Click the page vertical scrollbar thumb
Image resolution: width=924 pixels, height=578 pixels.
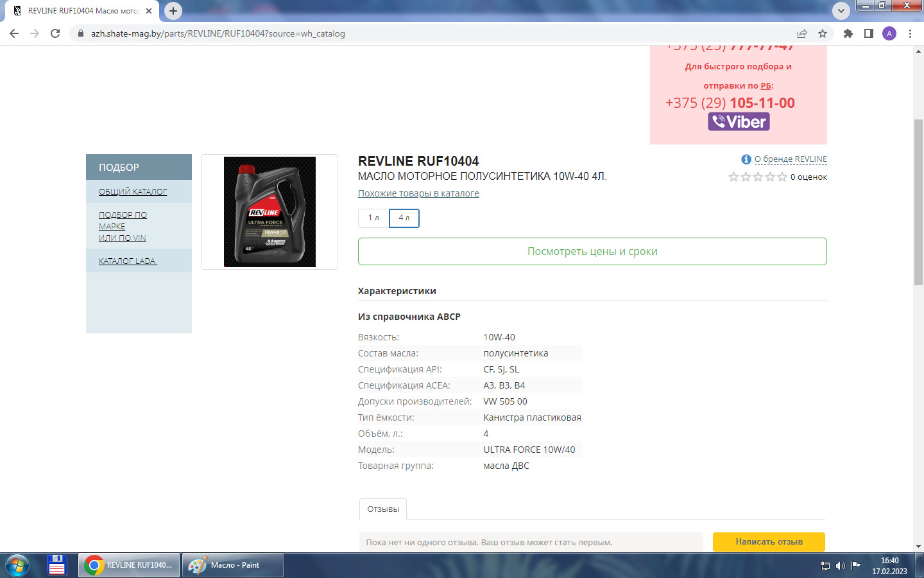(x=918, y=202)
